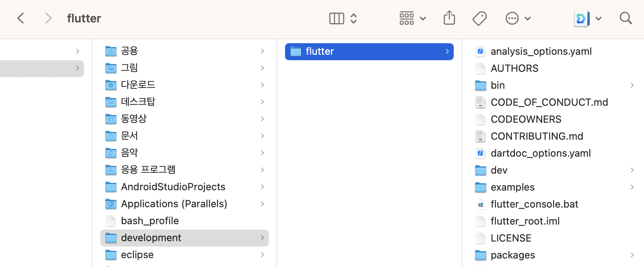The width and height of the screenshot is (644, 267).
Task: Select the 응용 프로그램 folder icon
Action: click(111, 170)
